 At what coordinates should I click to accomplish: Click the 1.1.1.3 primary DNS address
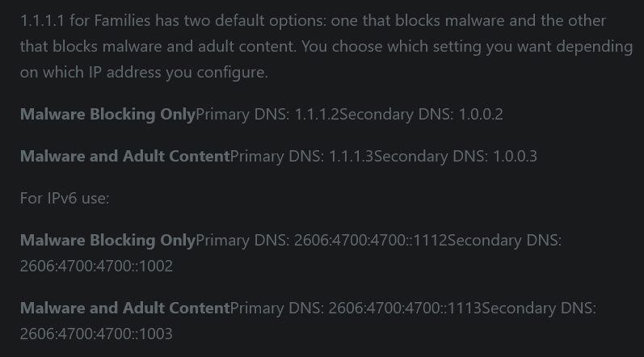[351, 157]
